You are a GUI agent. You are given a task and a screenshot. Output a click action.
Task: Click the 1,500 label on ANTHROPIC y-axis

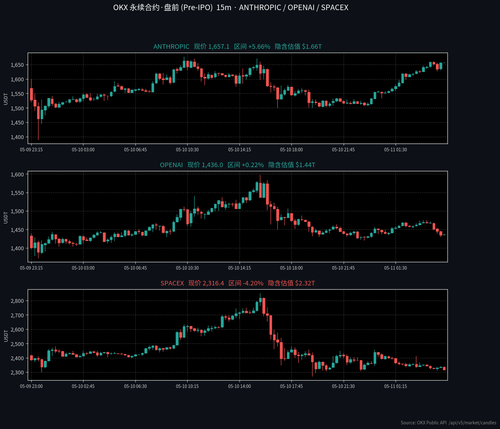coord(18,108)
